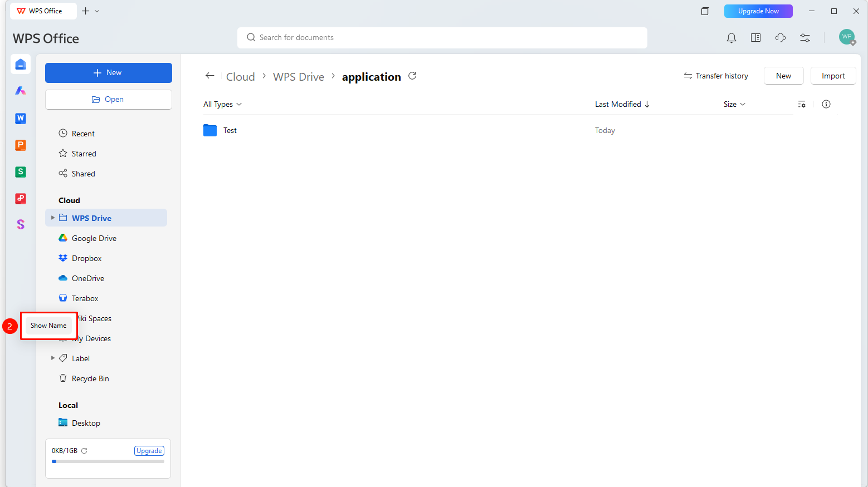Navigate to WPS Drive in breadcrumb
Viewport: 868px width, 487px height.
click(x=299, y=77)
